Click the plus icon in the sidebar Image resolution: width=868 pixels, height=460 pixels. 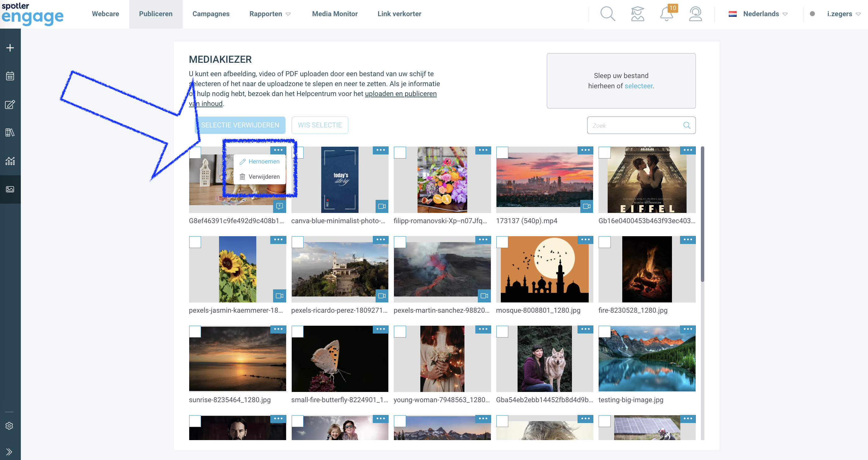coord(10,48)
